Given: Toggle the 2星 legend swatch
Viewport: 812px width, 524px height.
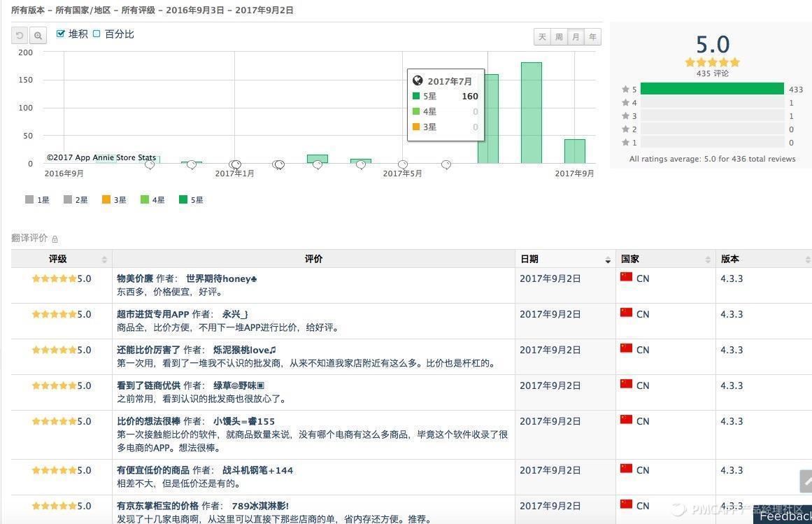Looking at the screenshot, I should [x=68, y=199].
